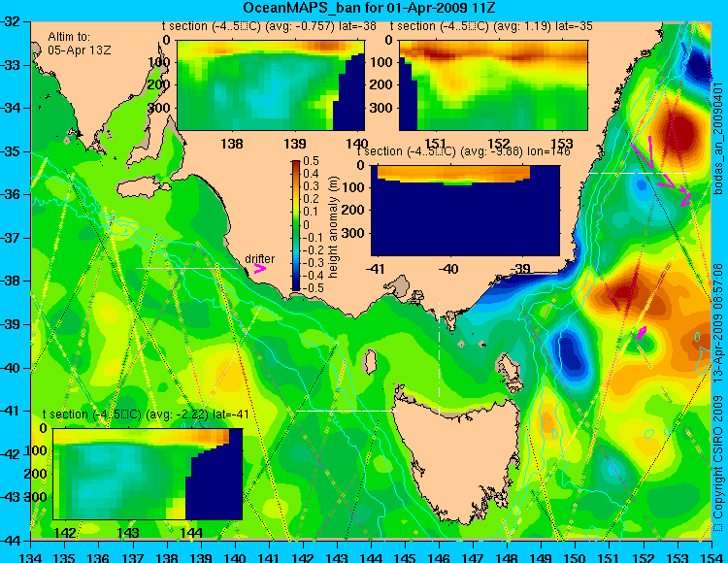Click the white section line at latitude -37.7
The width and height of the screenshot is (728, 563).
tap(186, 268)
